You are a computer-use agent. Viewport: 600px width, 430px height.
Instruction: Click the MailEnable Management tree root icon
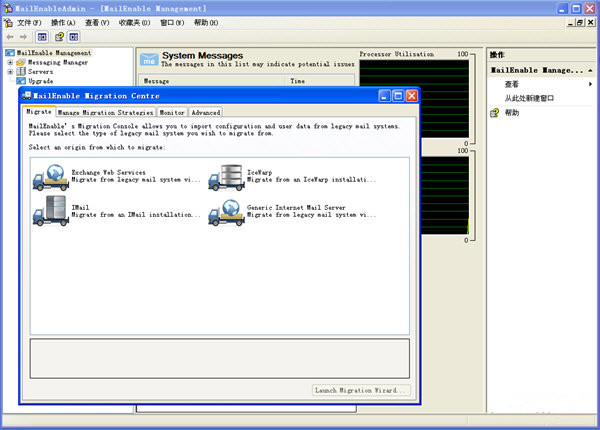10,53
